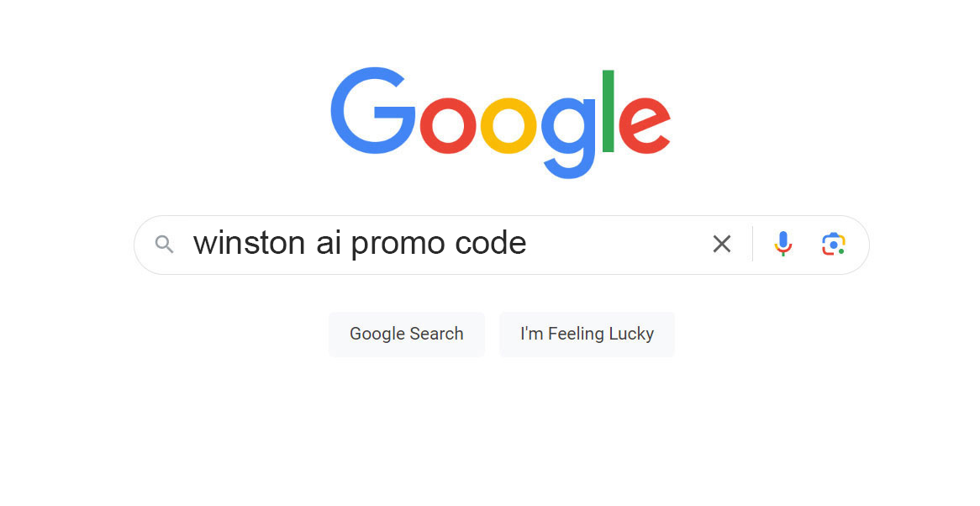Click empty space in search box after code
The image size is (980, 506).
(x=615, y=245)
